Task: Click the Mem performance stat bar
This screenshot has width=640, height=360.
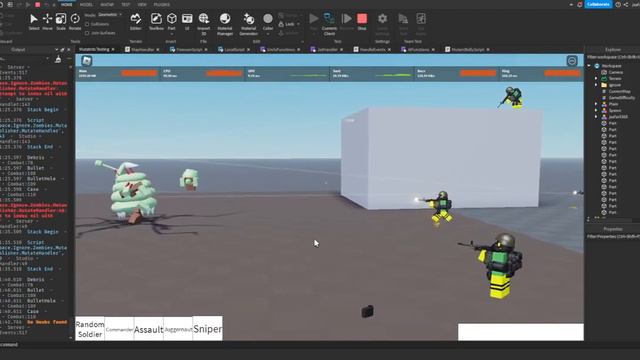Action: (x=118, y=73)
